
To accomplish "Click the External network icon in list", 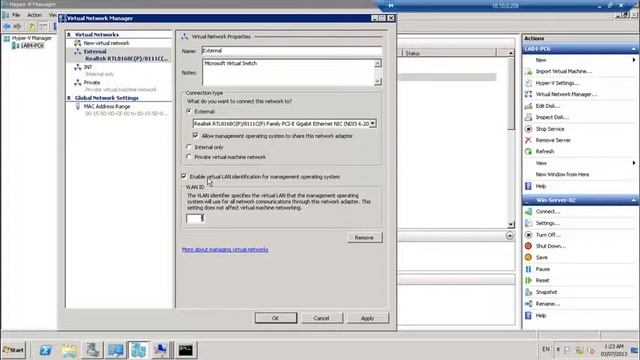I will click(x=78, y=52).
